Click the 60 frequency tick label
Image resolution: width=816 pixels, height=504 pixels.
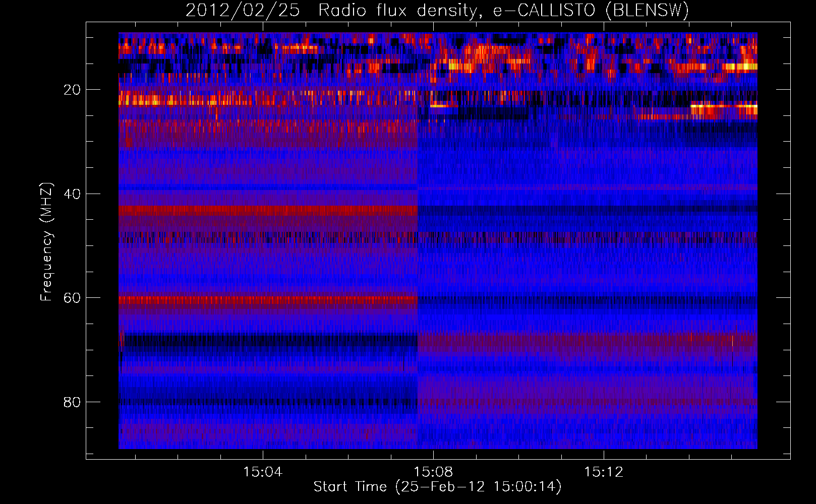[x=72, y=298]
